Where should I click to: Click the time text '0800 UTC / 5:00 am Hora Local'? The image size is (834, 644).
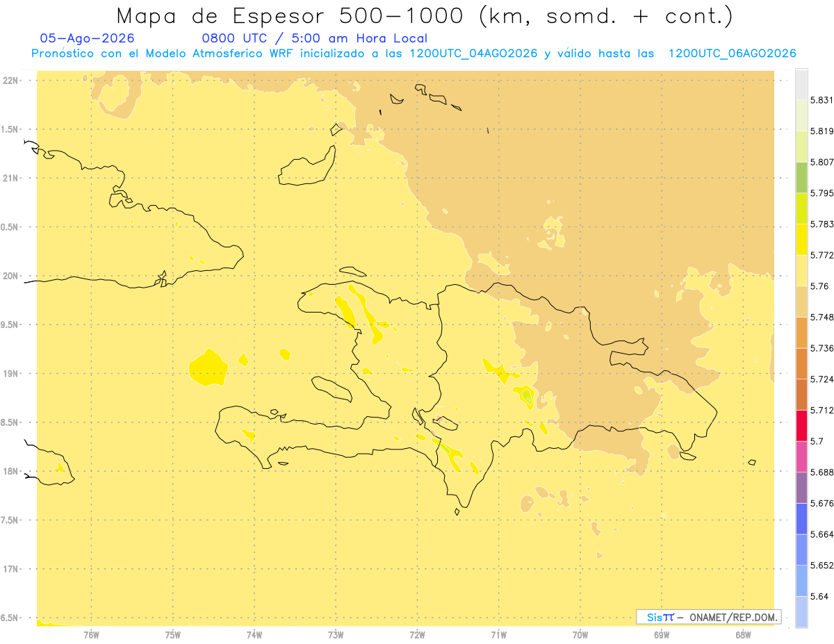[314, 39]
